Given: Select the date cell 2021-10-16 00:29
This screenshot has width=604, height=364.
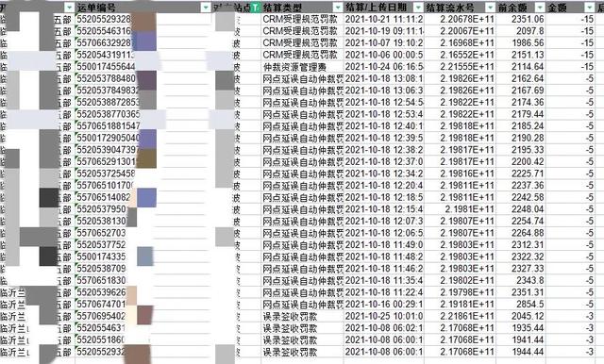Looking at the screenshot, I should point(384,305).
